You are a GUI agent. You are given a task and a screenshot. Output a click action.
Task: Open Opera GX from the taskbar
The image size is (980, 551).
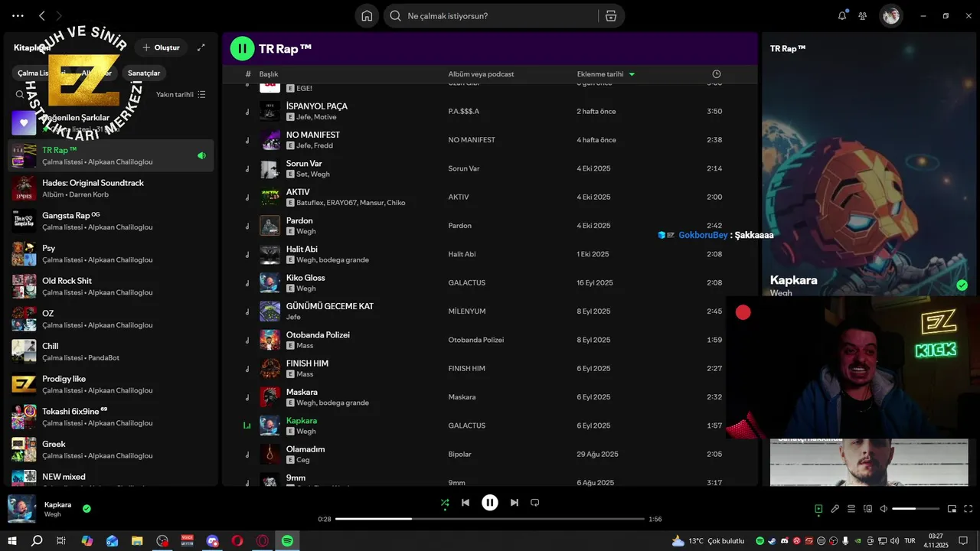[263, 541]
